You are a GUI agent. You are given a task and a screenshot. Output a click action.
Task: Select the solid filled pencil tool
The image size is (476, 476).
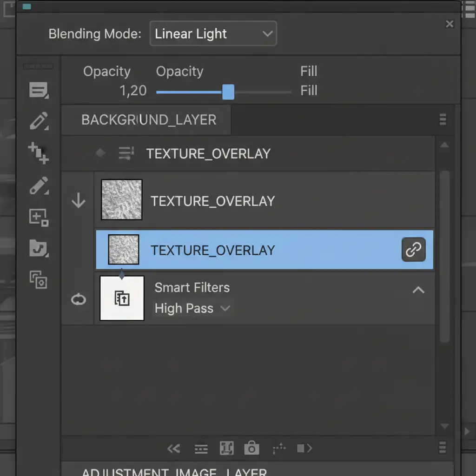(x=39, y=185)
